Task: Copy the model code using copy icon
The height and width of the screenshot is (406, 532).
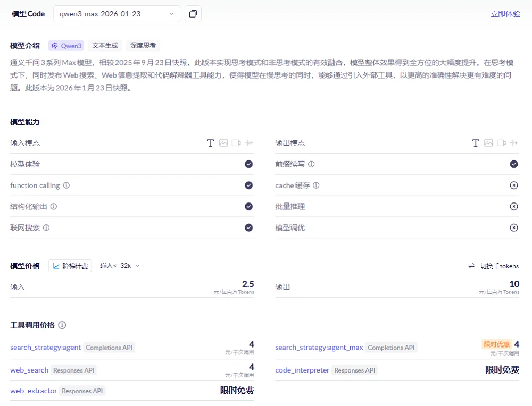Action: click(193, 14)
